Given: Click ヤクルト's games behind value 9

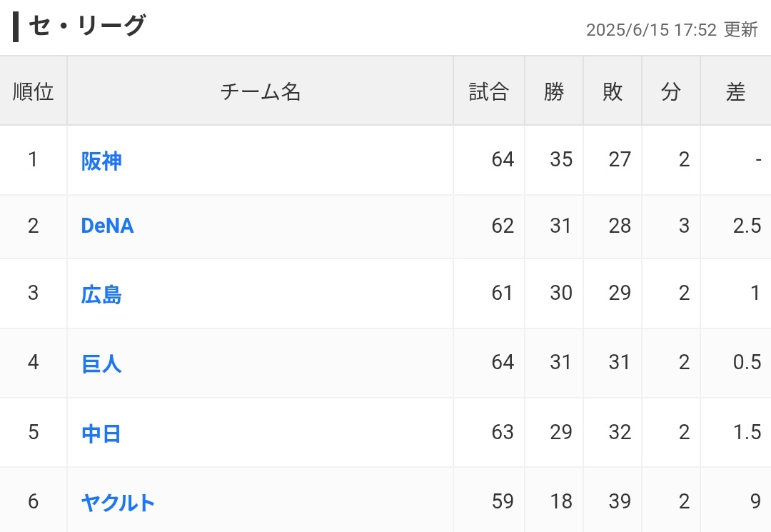Looking at the screenshot, I should pos(755,502).
